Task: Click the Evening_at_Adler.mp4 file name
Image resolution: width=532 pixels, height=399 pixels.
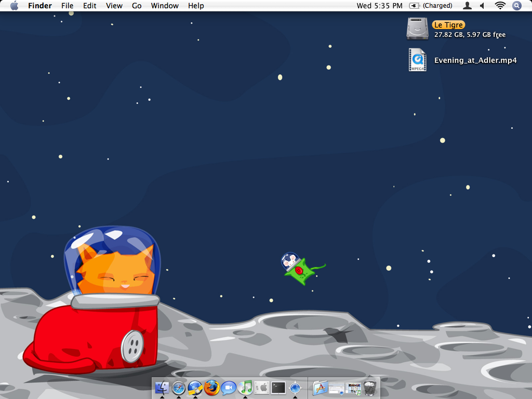Action: tap(475, 60)
